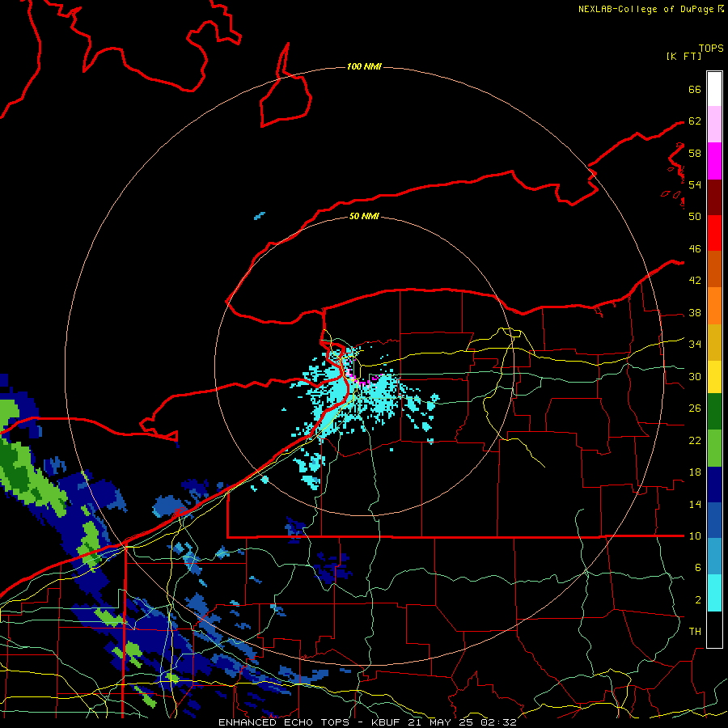Click the black TH legend swatch

(714, 629)
